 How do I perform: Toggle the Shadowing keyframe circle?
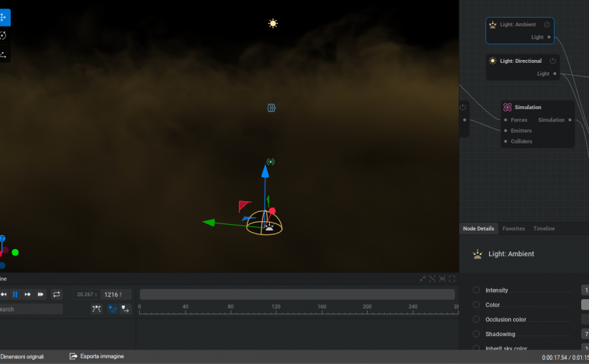pos(476,334)
